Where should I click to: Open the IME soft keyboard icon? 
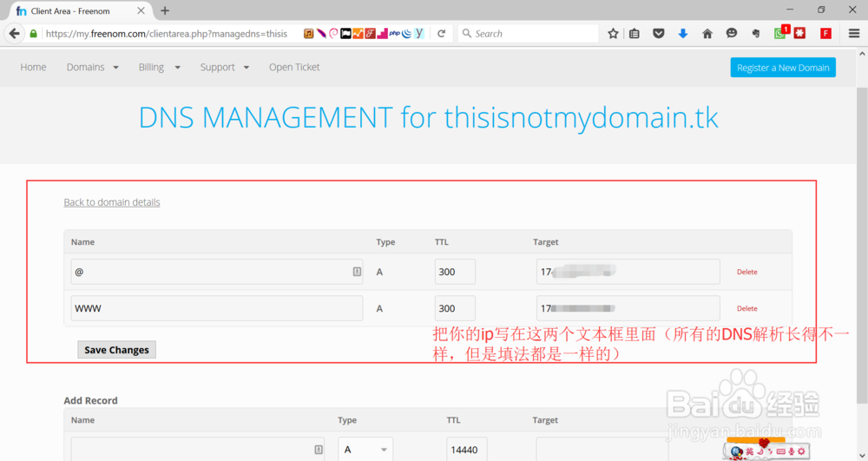[x=781, y=451]
